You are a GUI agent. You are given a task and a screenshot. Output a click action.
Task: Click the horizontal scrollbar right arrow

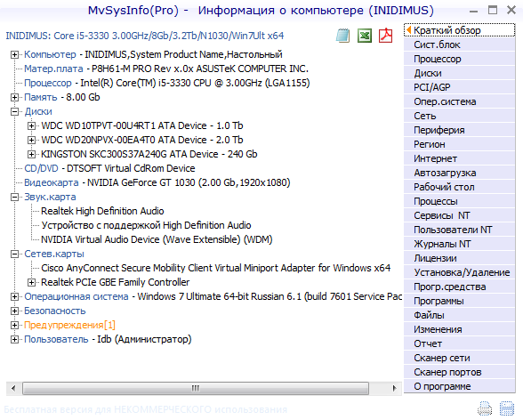(395, 388)
